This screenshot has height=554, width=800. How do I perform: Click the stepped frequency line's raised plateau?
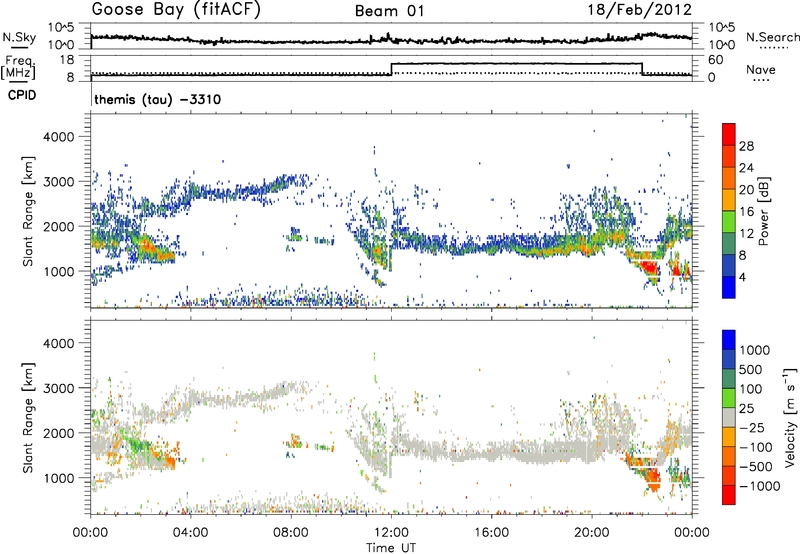coord(516,64)
